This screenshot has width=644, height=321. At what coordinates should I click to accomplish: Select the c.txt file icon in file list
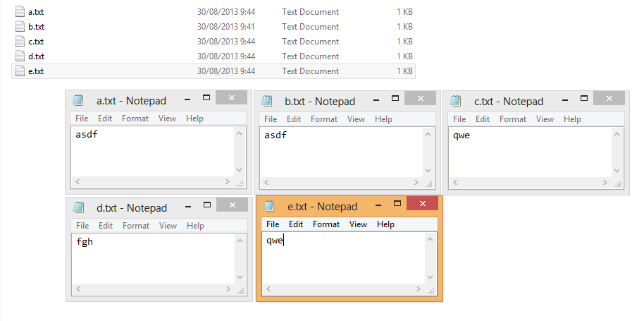(20, 42)
